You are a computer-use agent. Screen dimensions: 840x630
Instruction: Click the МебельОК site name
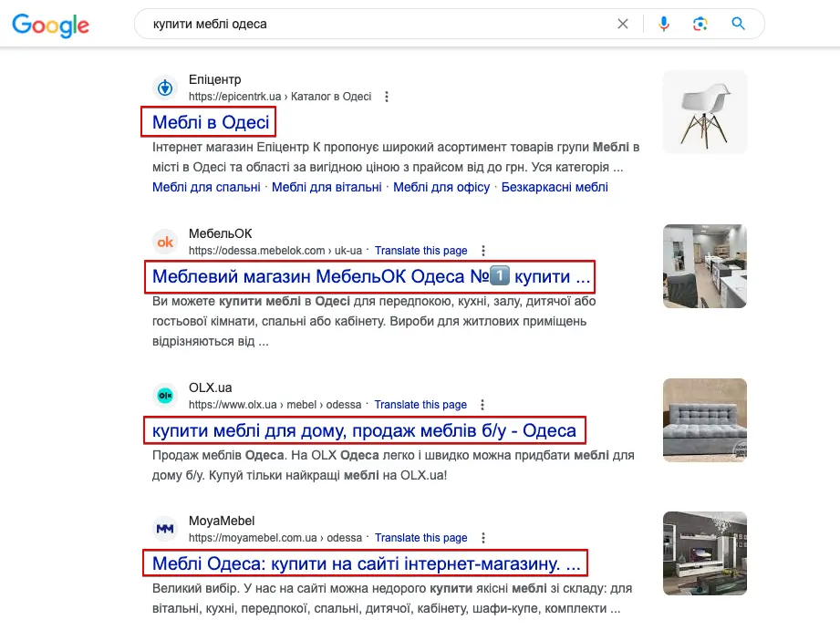220,233
